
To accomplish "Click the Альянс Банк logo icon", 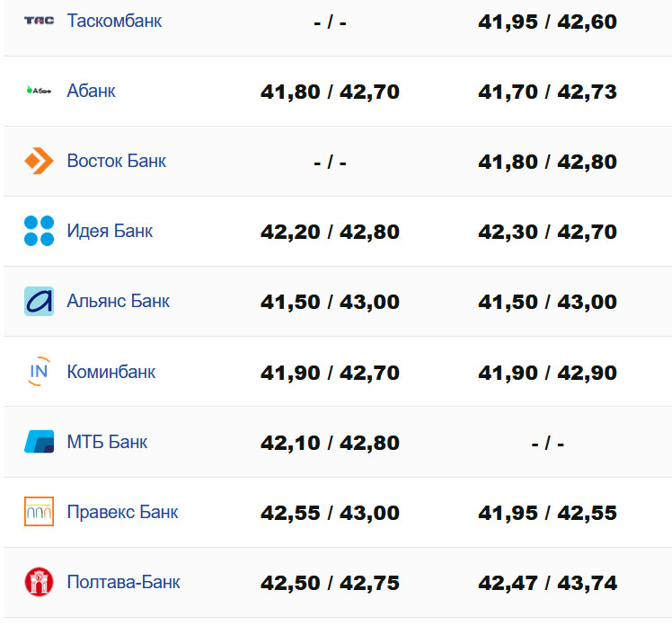I will coord(39,301).
